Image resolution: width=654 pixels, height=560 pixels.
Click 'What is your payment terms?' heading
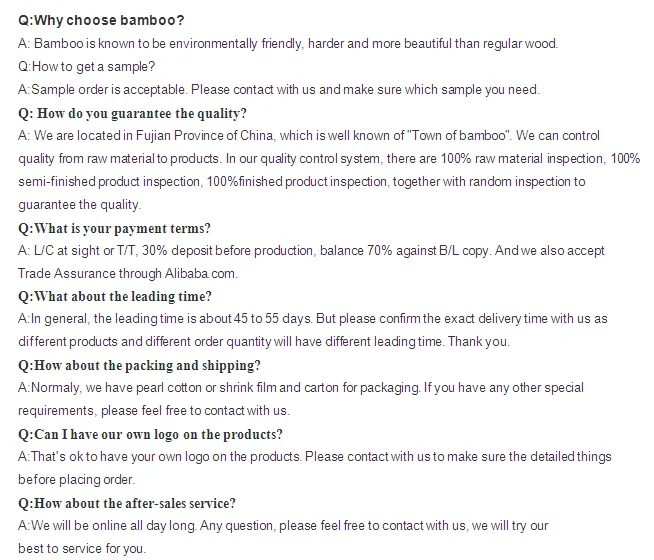[114, 228]
